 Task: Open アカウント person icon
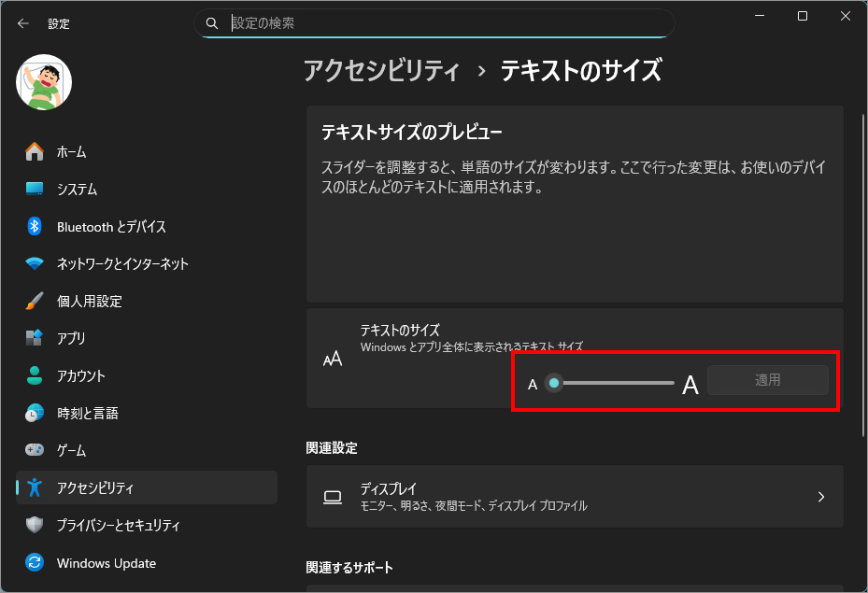click(35, 375)
